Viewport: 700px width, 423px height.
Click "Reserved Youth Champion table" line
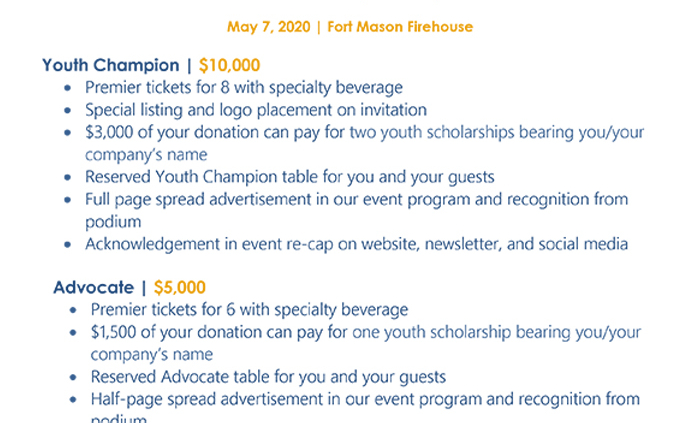[x=289, y=177]
